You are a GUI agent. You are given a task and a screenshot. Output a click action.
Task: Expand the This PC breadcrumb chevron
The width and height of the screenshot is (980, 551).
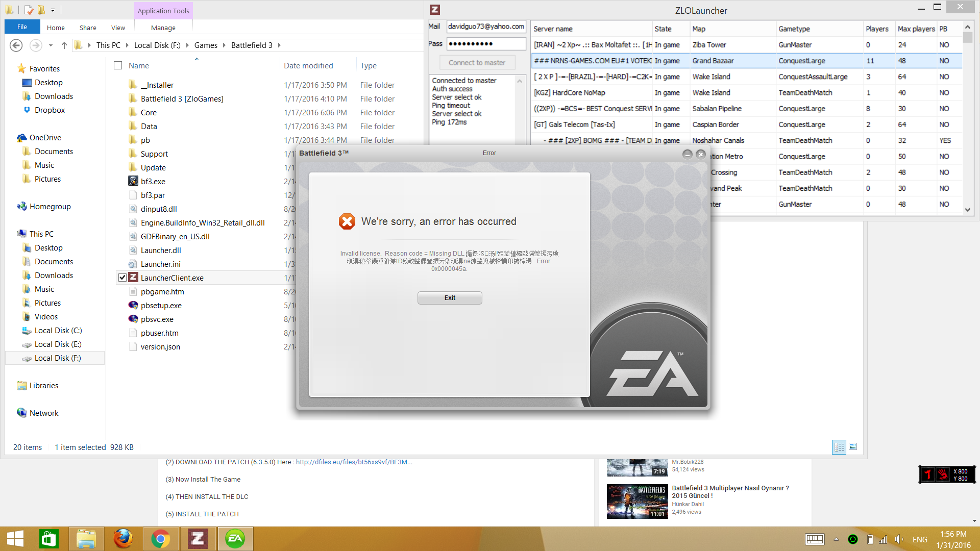(x=127, y=45)
